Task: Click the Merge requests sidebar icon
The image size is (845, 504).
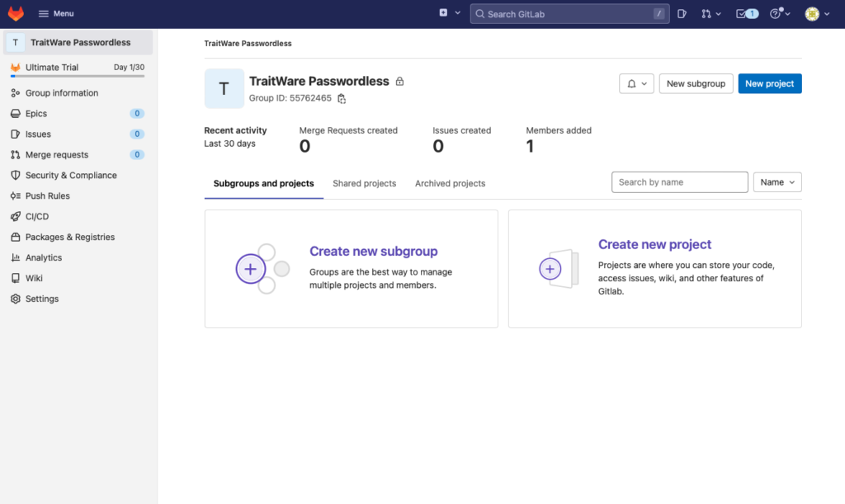Action: pos(15,154)
